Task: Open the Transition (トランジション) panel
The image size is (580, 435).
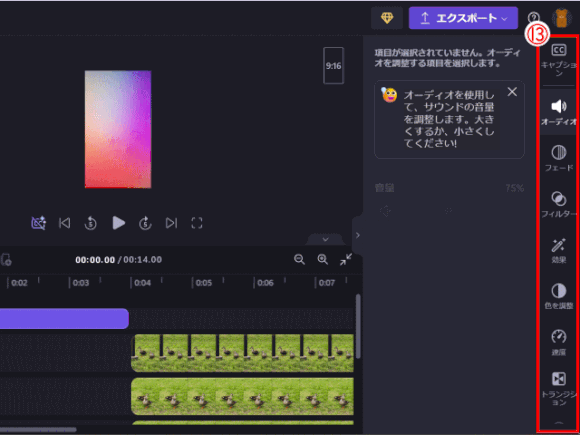Action: 559,389
